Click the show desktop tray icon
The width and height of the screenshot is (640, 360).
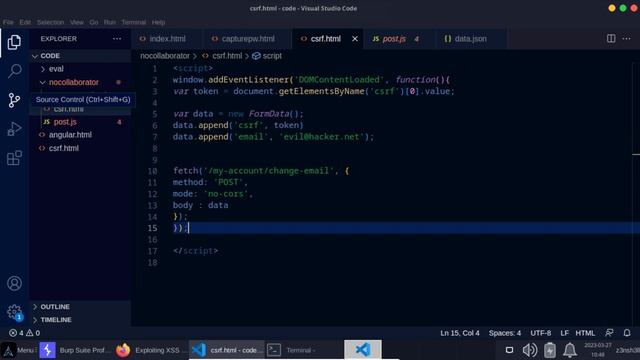click(509, 350)
